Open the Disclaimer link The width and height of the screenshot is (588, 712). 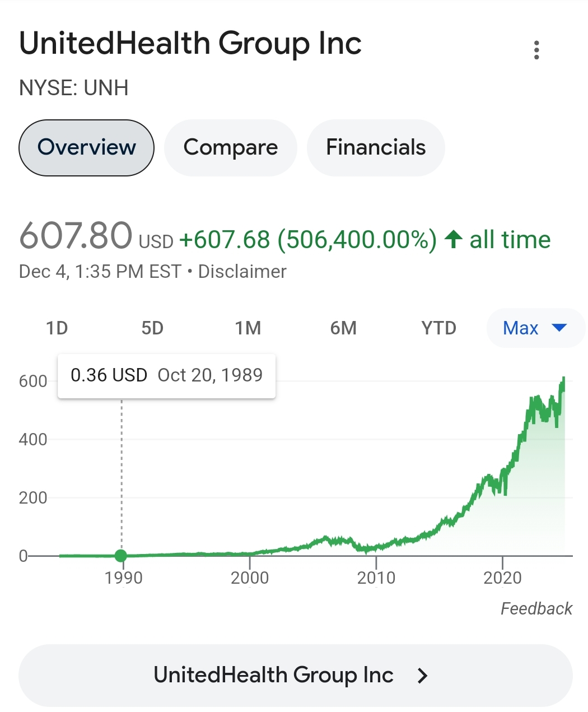(x=242, y=271)
